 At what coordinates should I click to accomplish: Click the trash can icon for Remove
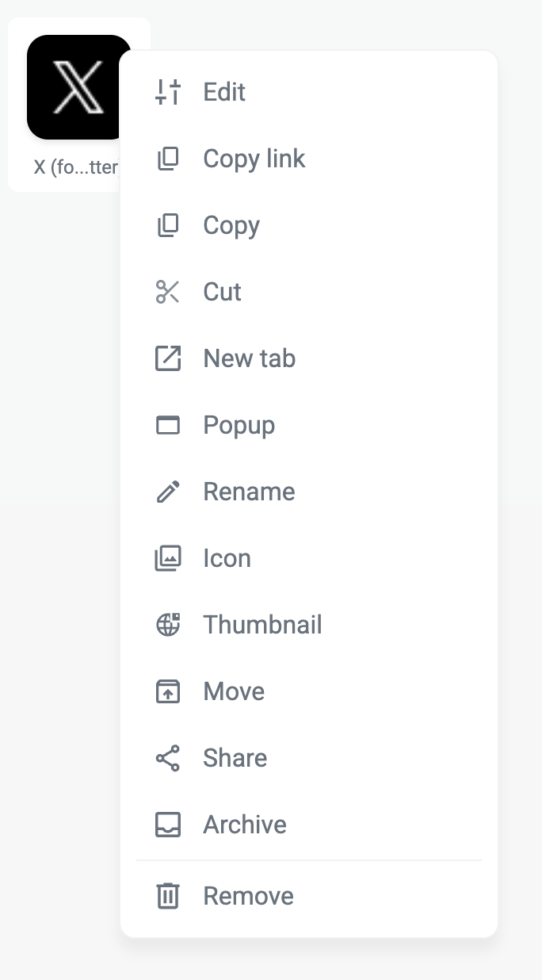(x=168, y=897)
